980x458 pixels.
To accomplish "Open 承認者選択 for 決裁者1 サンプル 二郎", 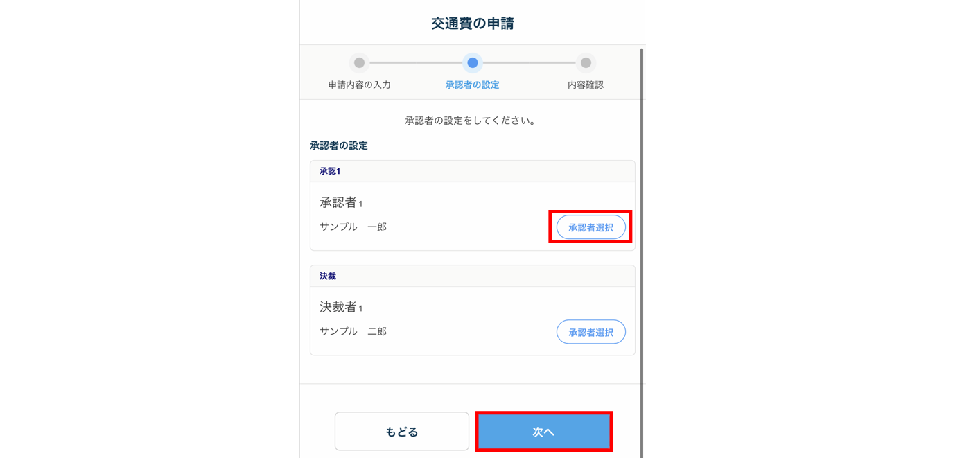I will coord(591,332).
